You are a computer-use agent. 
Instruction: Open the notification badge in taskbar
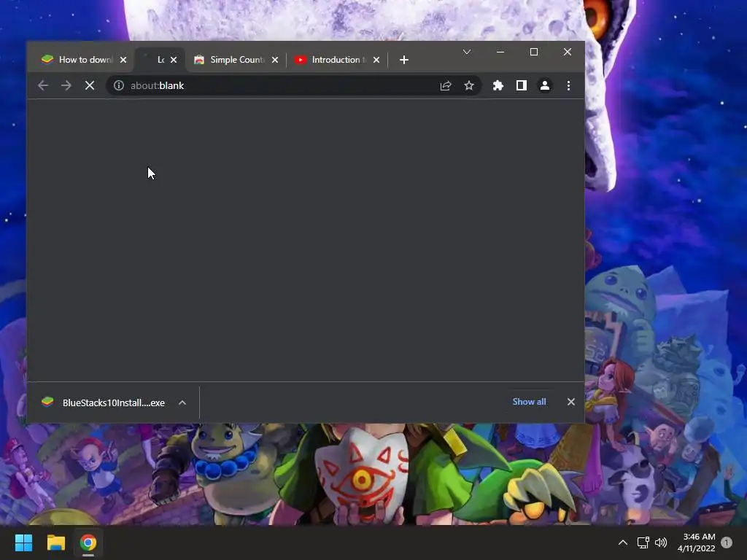coord(727,542)
